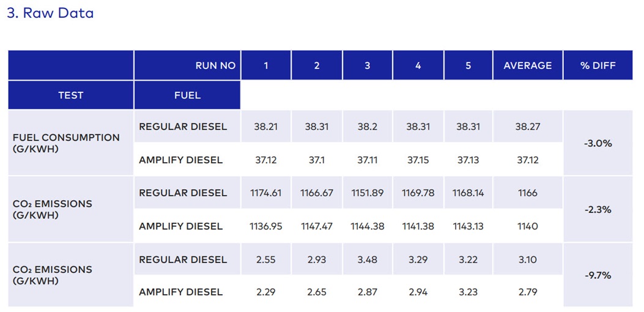Select the value 3.22
644x312 pixels.
[468, 259]
